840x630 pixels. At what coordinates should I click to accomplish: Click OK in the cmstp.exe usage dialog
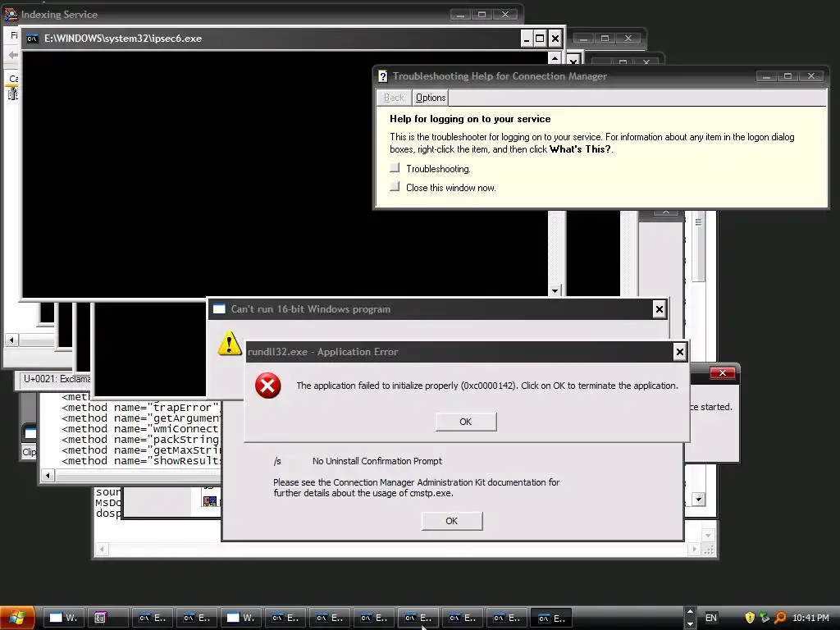pos(452,521)
